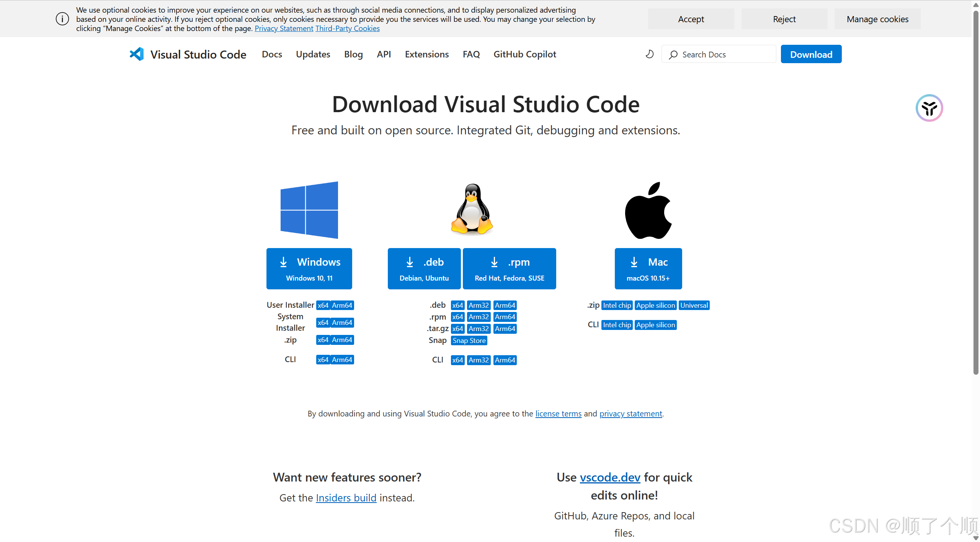This screenshot has width=980, height=542.
Task: Open the Extensions navigation link
Action: point(427,54)
